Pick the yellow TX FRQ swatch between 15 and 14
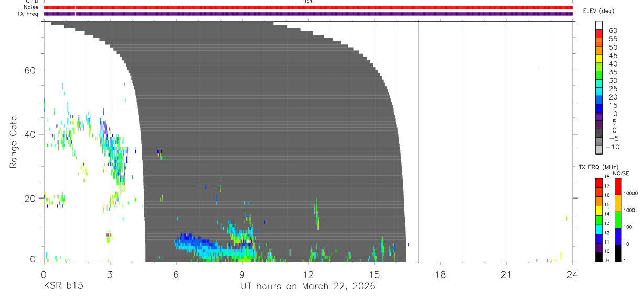The width and height of the screenshot is (644, 297). (x=598, y=211)
